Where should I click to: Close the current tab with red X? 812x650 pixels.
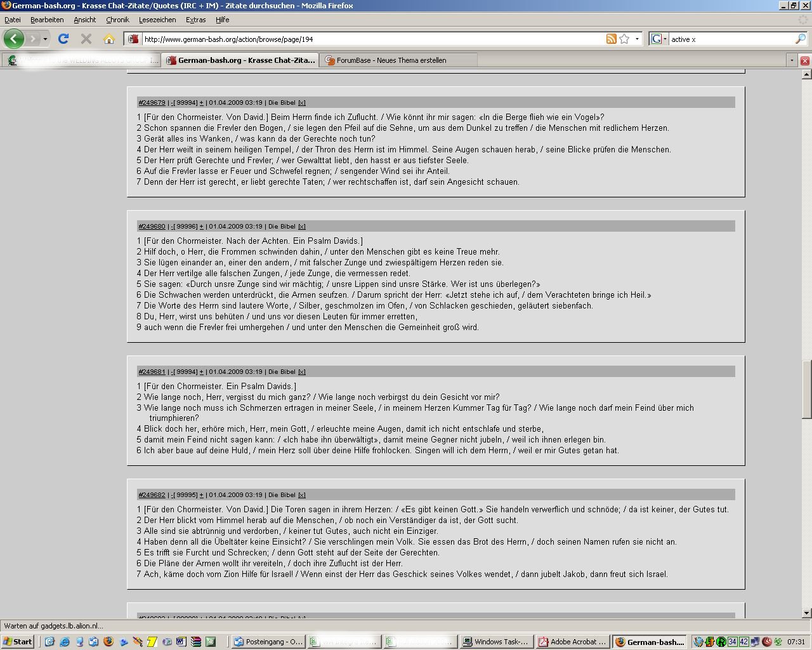804,60
